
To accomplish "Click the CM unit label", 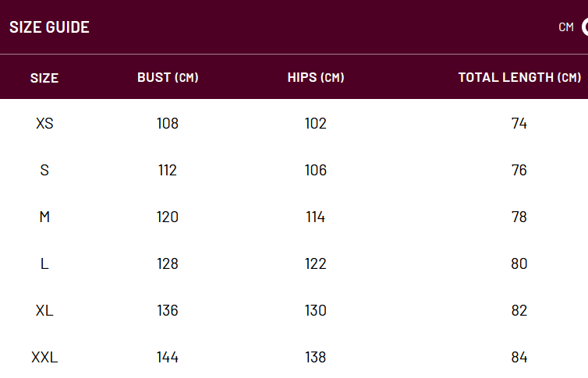I will coord(566,27).
